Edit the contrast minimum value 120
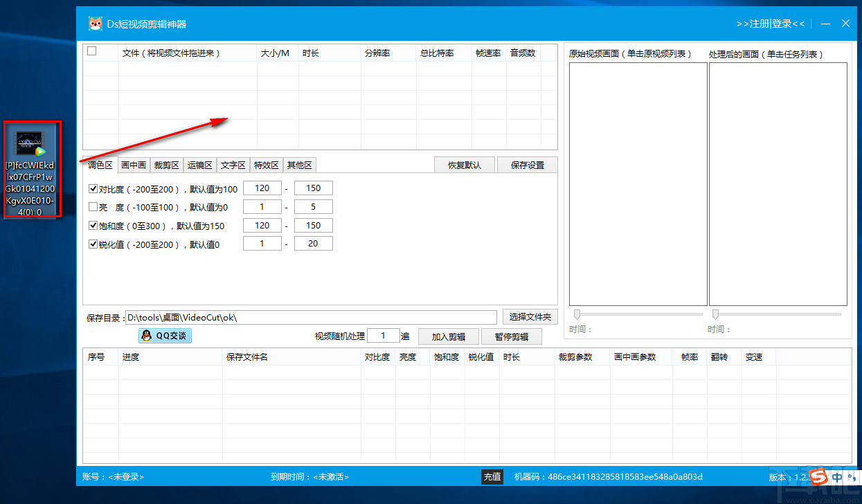The height and width of the screenshot is (504, 862). point(262,188)
